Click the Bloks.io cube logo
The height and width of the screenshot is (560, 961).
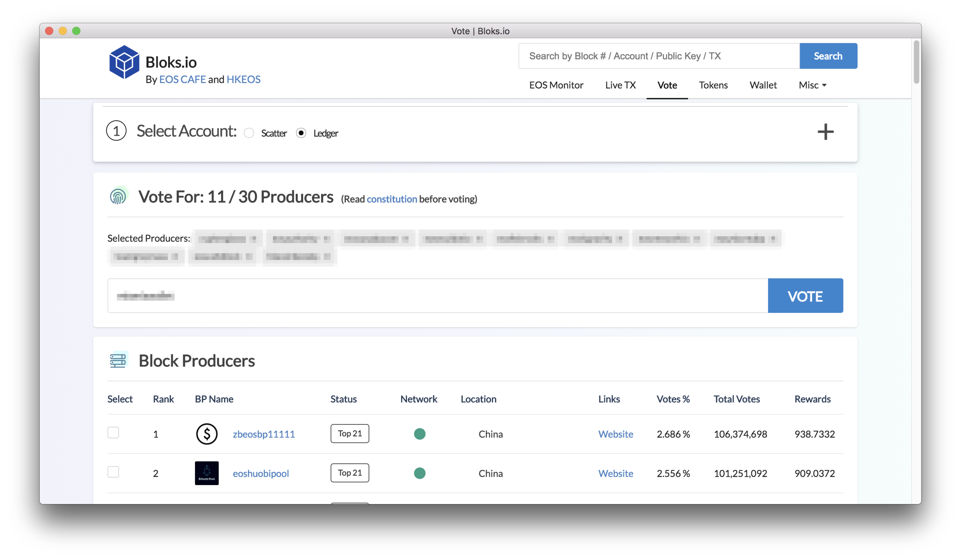tap(124, 62)
